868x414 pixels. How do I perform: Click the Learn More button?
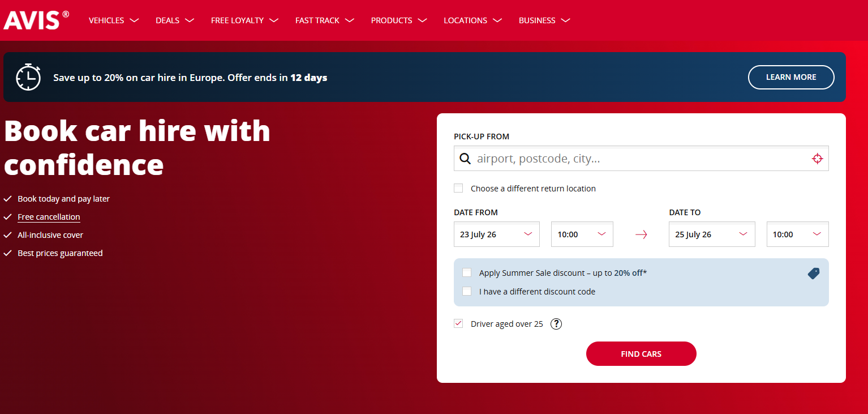pyautogui.click(x=791, y=77)
